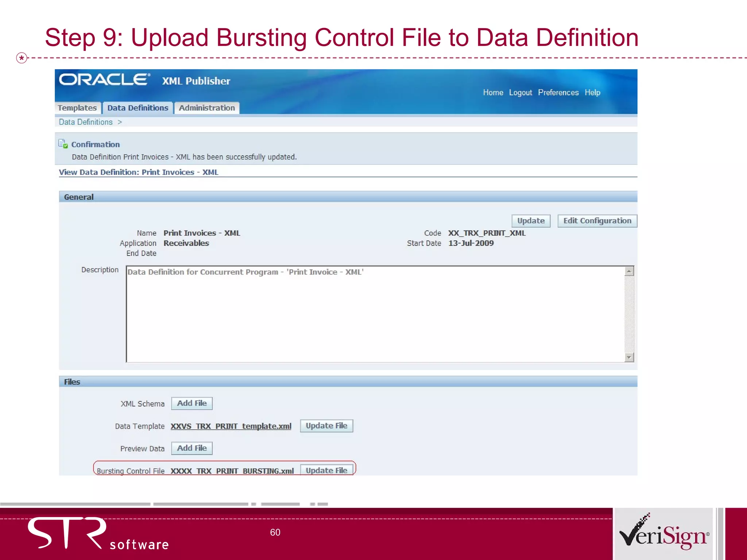
Task: Click the Update button
Action: pyautogui.click(x=530, y=221)
